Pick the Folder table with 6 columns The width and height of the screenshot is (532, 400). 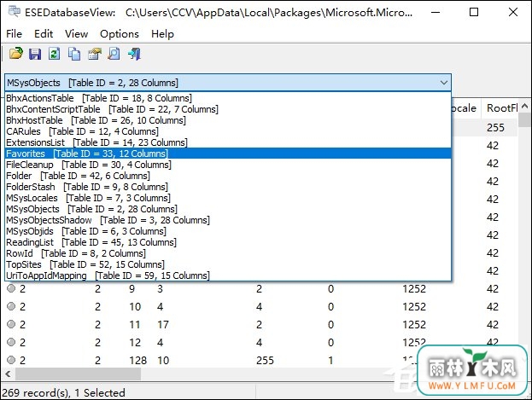(x=228, y=176)
